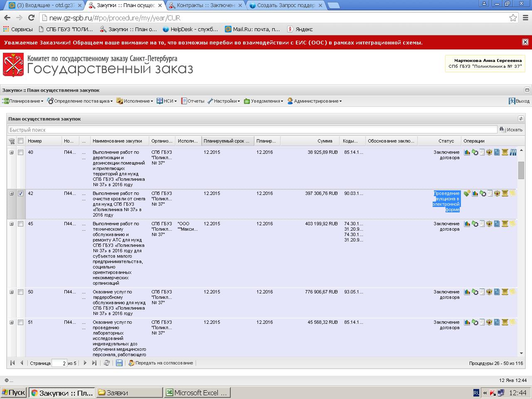Screen dimensions: 532x399
Task: Toggle the select-all checkbox in grid header
Action: (x=20, y=141)
